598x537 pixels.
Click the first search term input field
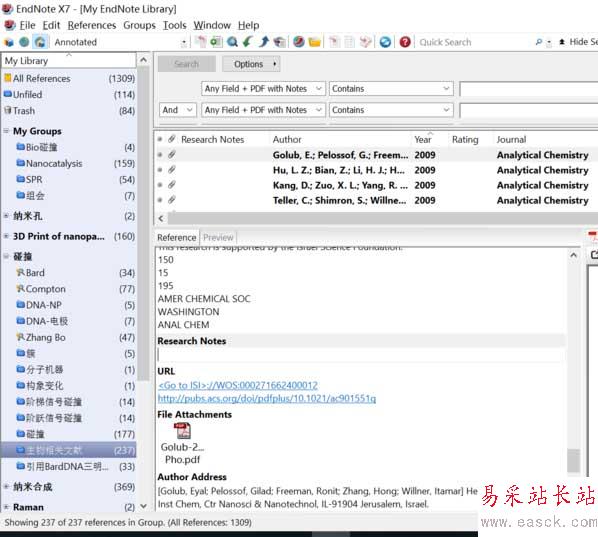coord(529,89)
